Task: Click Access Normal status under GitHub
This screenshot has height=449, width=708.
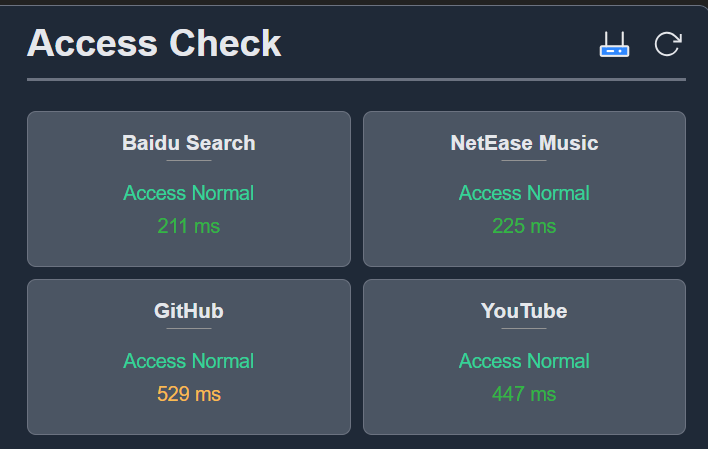Action: click(x=189, y=361)
